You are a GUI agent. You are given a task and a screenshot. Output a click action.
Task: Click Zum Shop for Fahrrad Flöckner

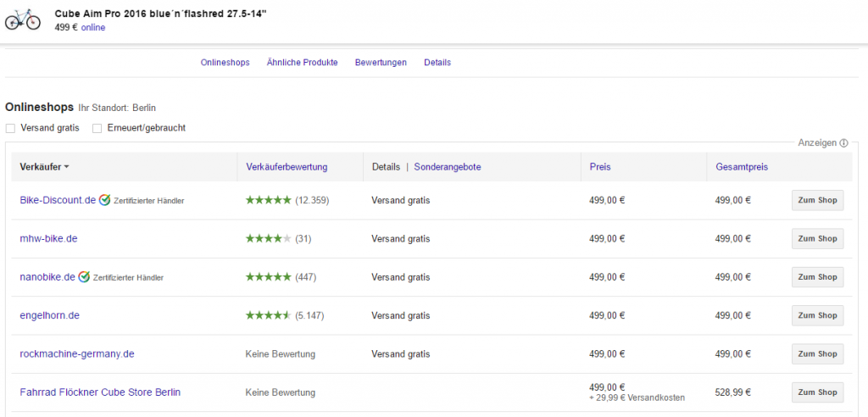click(818, 392)
